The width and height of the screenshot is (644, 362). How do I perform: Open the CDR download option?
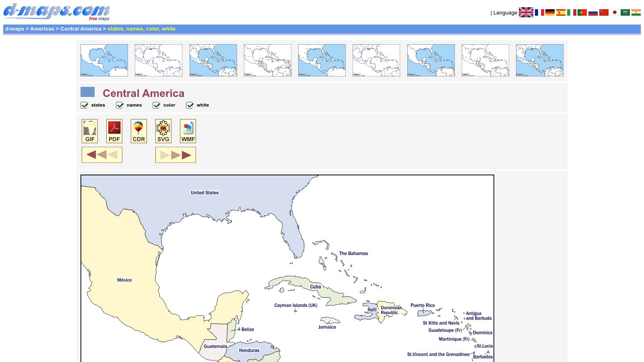click(138, 131)
